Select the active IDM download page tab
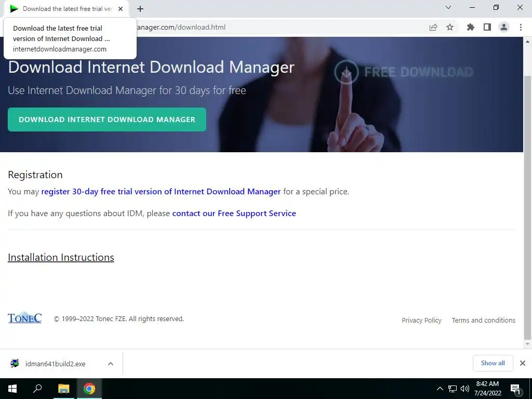This screenshot has height=399, width=532. 66,9
